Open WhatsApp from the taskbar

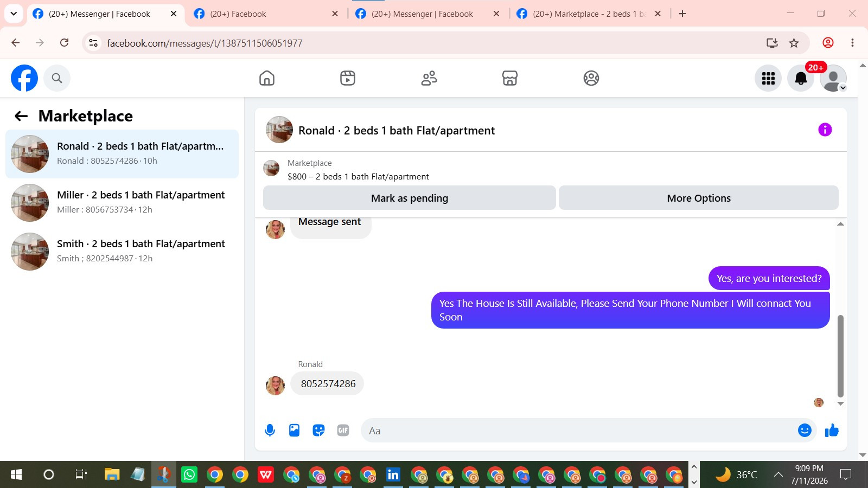click(x=189, y=475)
